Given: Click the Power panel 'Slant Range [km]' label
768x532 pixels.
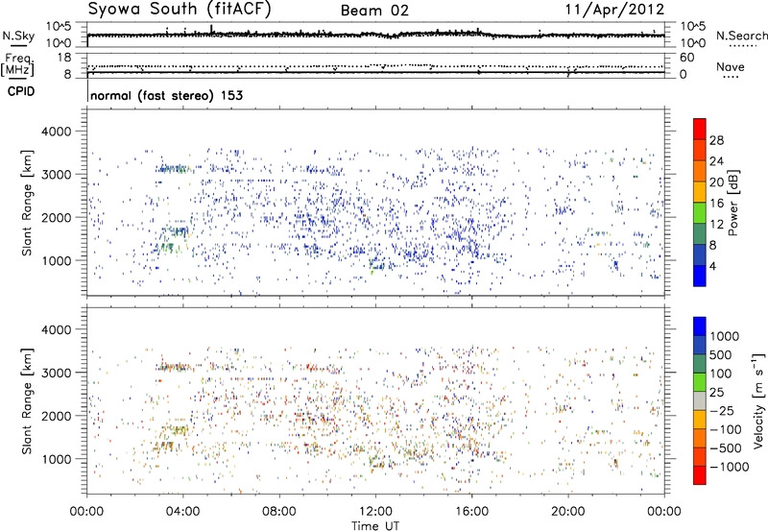Looking at the screenshot, I should 27,203.
